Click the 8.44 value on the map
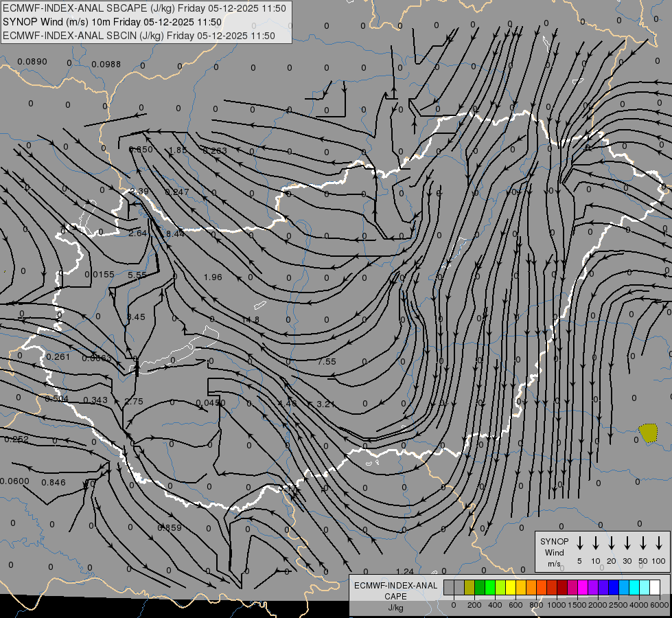Image resolution: width=672 pixels, height=618 pixels. (x=175, y=233)
